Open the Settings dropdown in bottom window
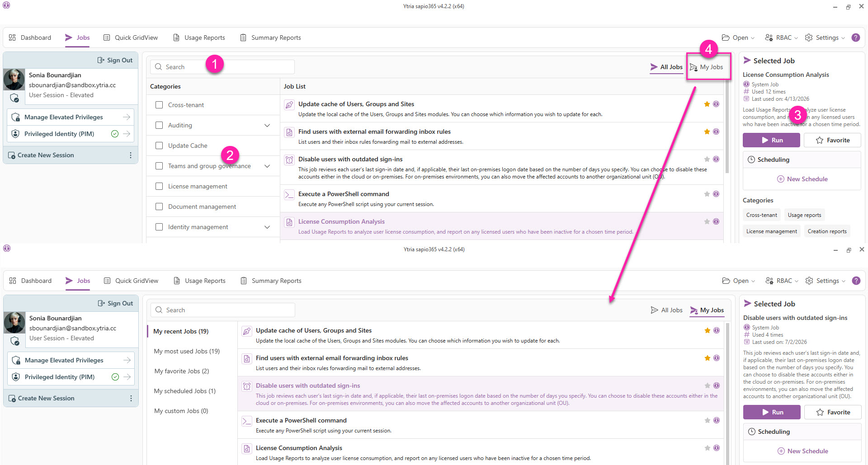868x465 pixels. [826, 281]
